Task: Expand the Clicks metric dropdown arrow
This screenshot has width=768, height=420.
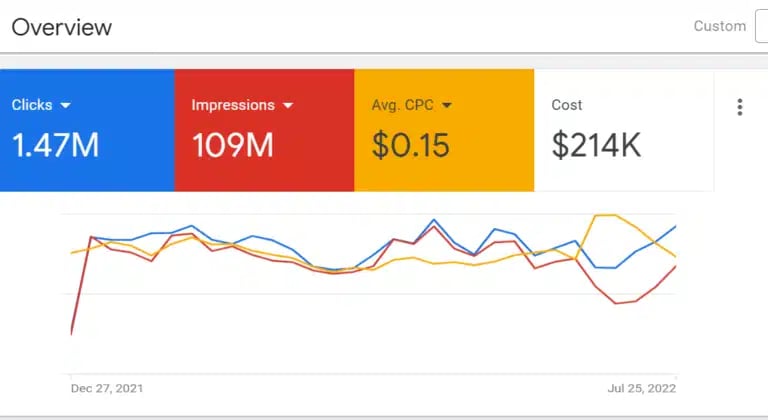Action: [x=66, y=105]
